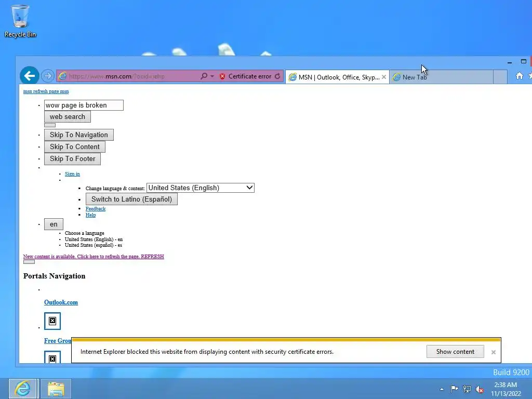532x399 pixels.
Task: Click the search field containing 'wow page is broken'
Action: click(x=84, y=105)
